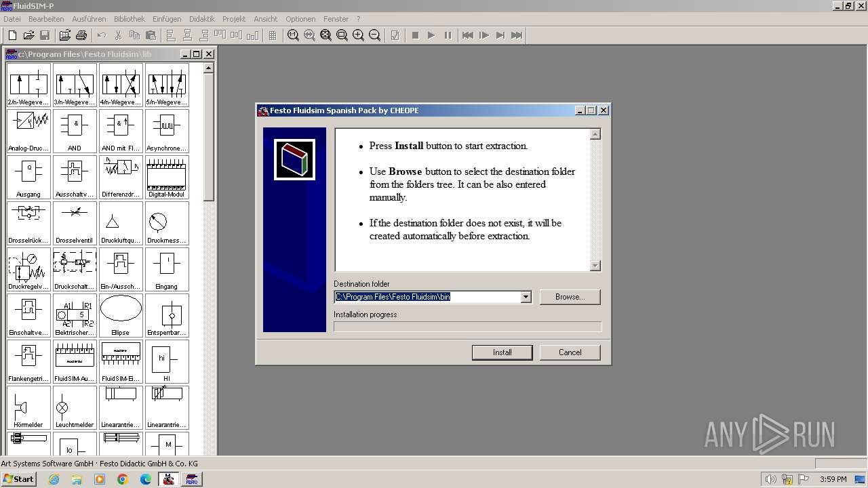Select the Eingang component
The image size is (868, 488).
[167, 270]
